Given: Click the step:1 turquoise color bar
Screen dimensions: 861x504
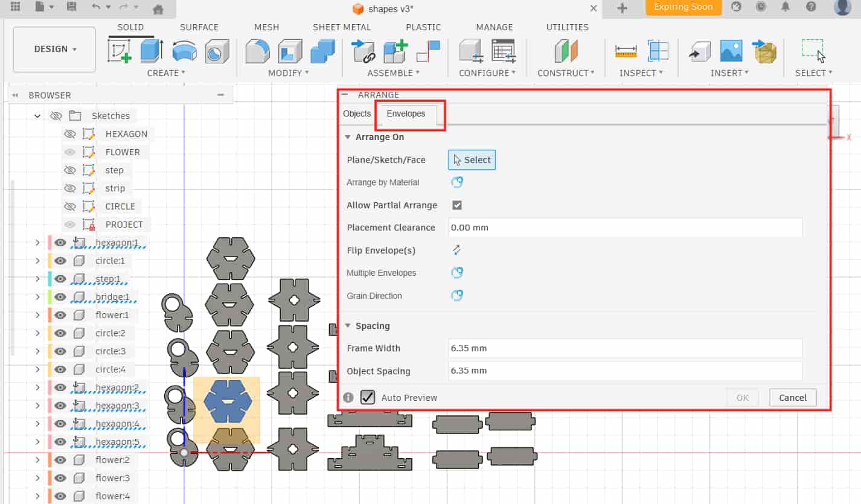Looking at the screenshot, I should pyautogui.click(x=50, y=279).
